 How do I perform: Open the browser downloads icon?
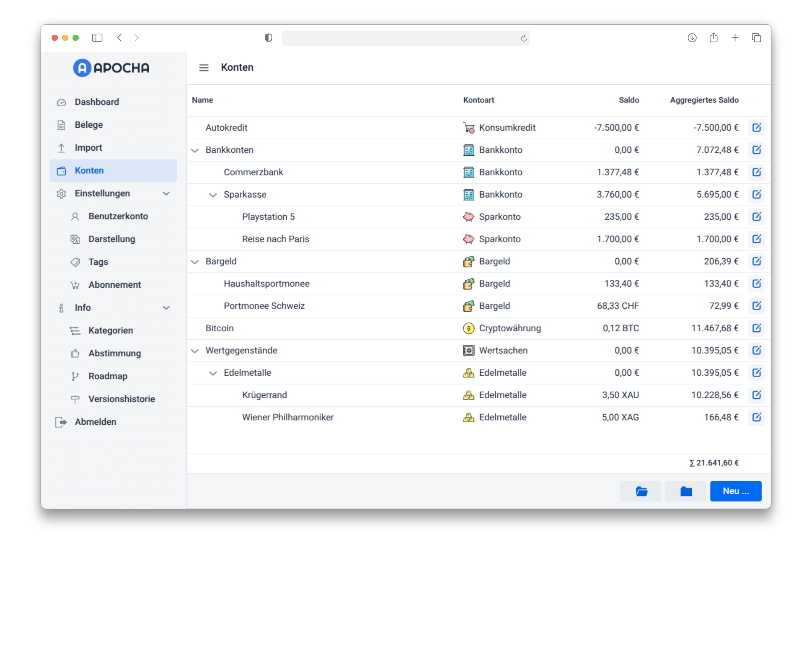pos(692,38)
